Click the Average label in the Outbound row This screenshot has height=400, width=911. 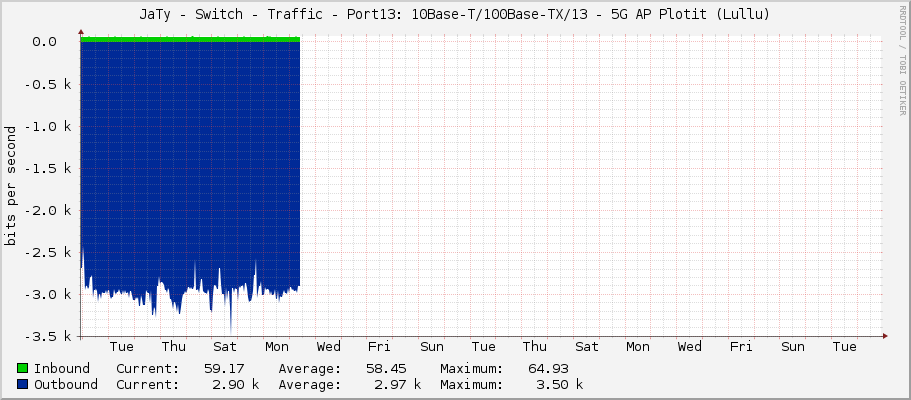point(310,384)
